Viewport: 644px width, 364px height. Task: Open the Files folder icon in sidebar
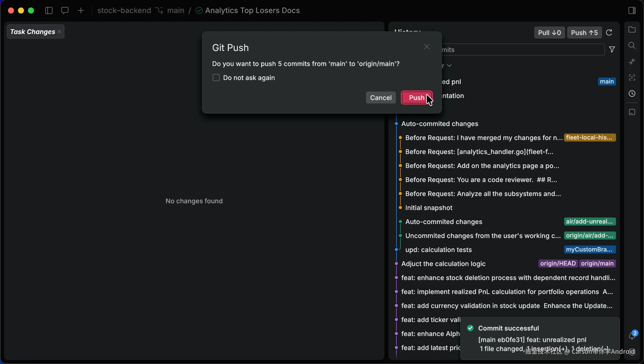632,29
